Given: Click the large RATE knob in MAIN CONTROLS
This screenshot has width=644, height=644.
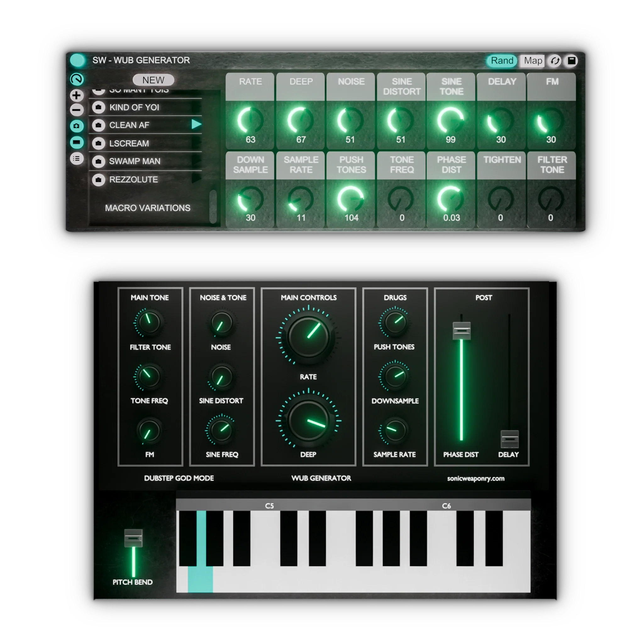Looking at the screenshot, I should (309, 337).
